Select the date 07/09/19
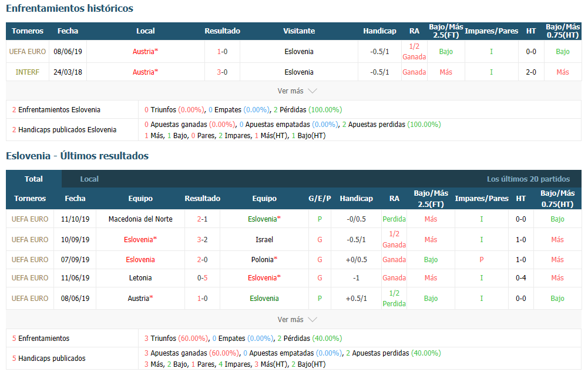588x375 pixels. 75,259
